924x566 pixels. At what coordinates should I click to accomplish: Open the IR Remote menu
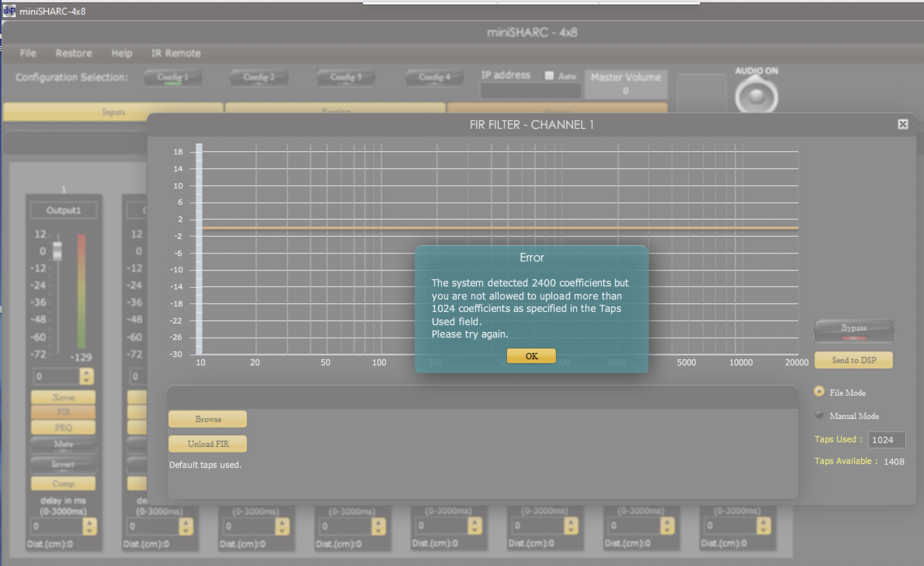click(176, 53)
